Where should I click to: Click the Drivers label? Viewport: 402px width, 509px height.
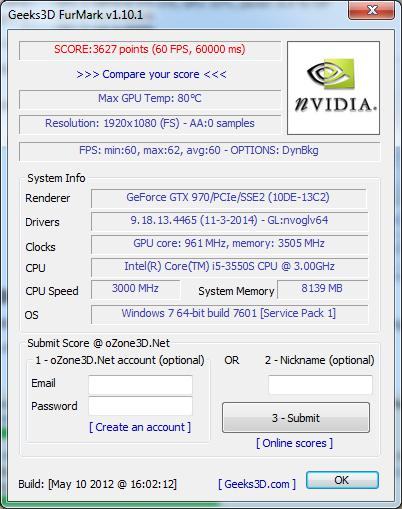click(42, 222)
